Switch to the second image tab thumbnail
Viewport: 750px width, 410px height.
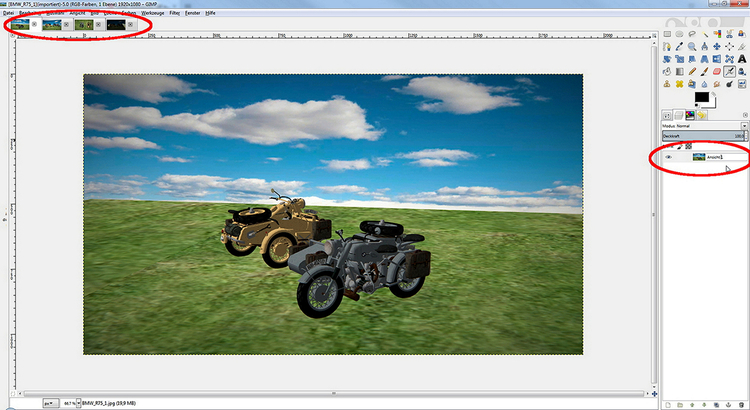[52, 24]
